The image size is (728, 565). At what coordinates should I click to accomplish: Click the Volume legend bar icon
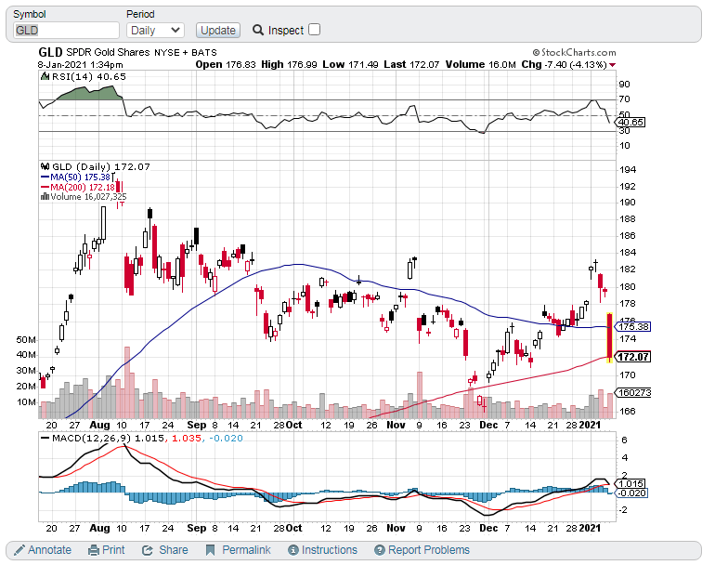45,197
